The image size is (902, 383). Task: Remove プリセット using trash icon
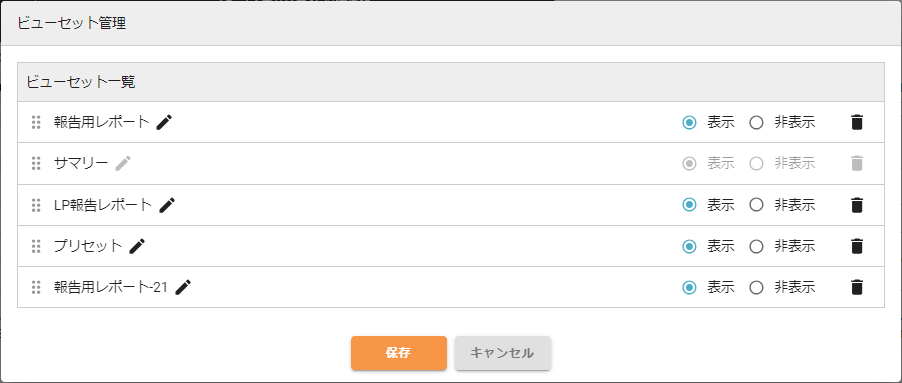click(857, 247)
